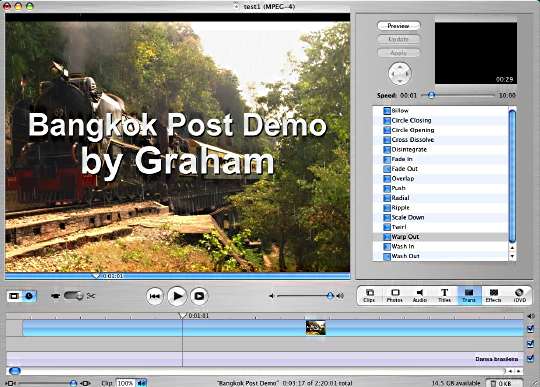Click the transitions list scroll down arrow

[x=512, y=256]
